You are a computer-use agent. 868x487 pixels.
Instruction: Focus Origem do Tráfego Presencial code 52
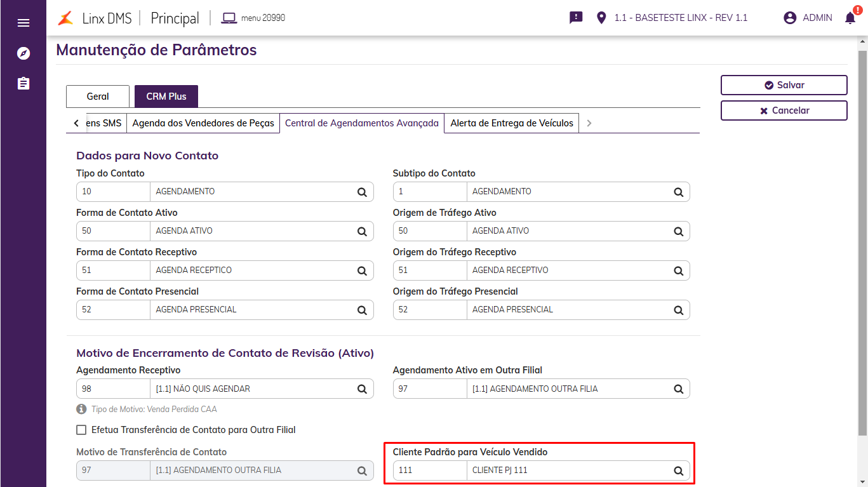pos(430,310)
